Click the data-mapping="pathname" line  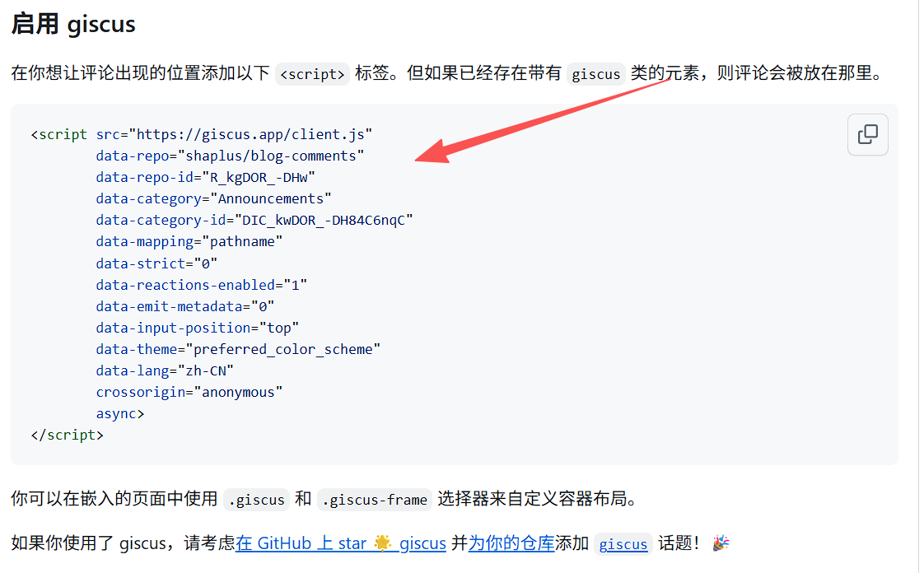[189, 242]
